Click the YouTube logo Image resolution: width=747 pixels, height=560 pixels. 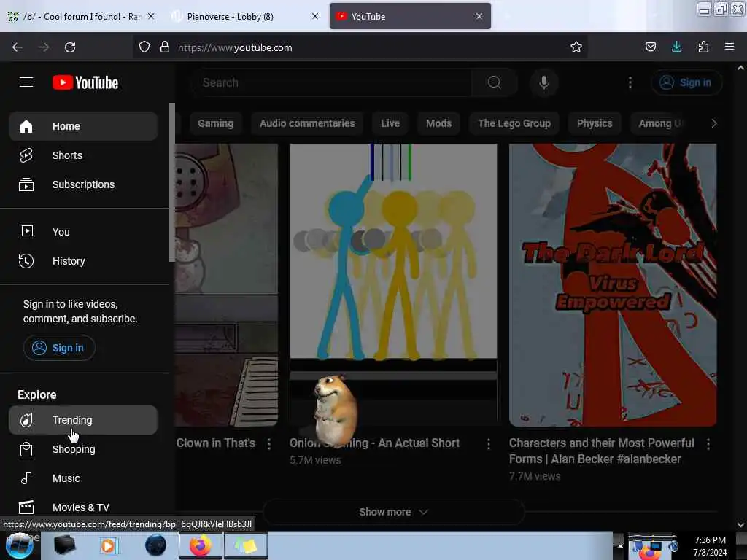tap(85, 82)
